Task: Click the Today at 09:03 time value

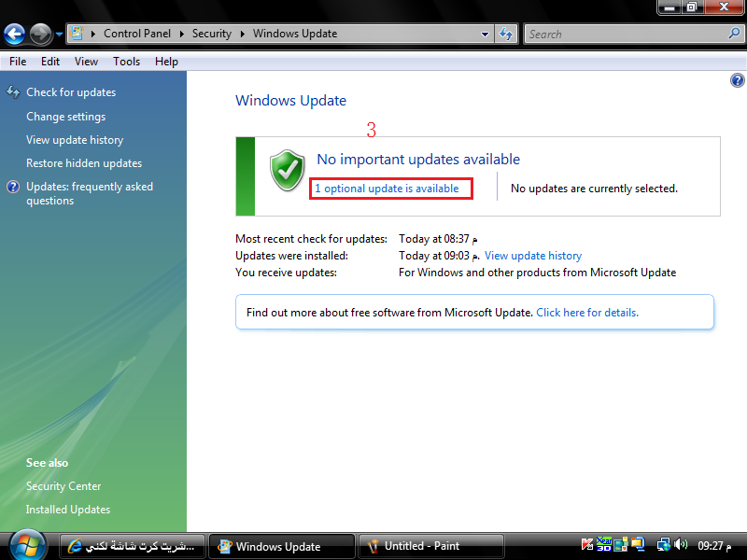Action: click(x=439, y=256)
